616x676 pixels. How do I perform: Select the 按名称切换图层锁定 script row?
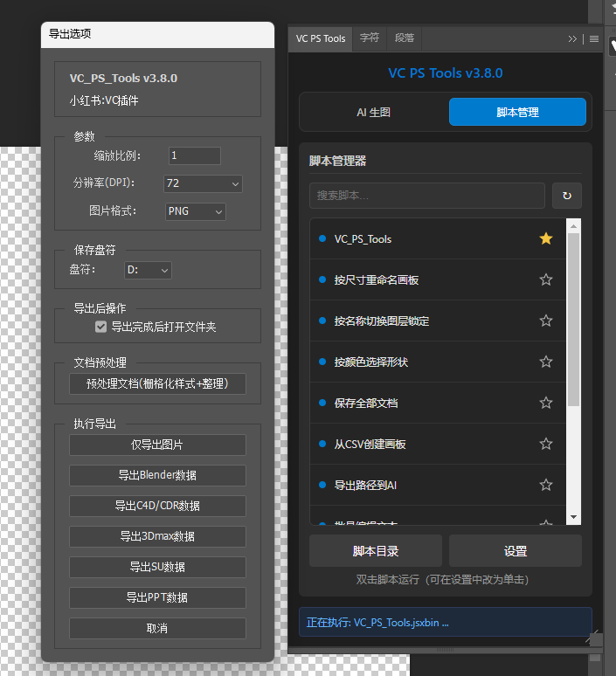tap(438, 321)
